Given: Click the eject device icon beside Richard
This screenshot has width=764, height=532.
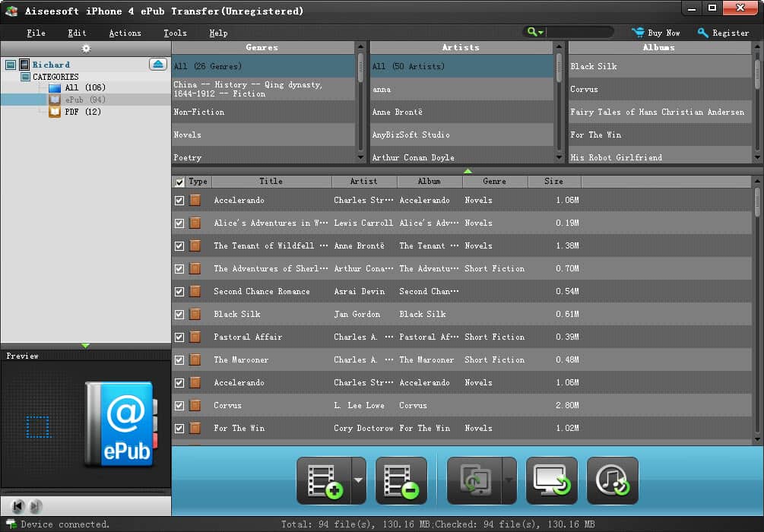Looking at the screenshot, I should click(158, 65).
